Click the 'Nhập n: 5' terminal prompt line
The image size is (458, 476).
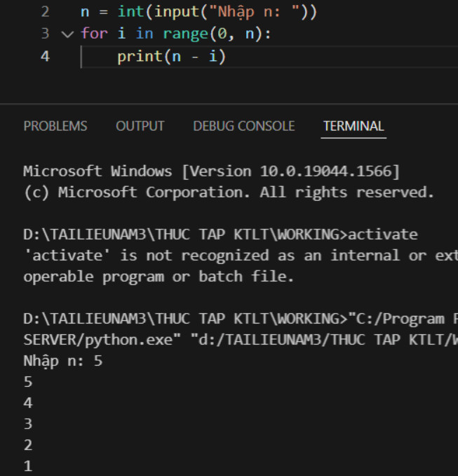(x=63, y=362)
